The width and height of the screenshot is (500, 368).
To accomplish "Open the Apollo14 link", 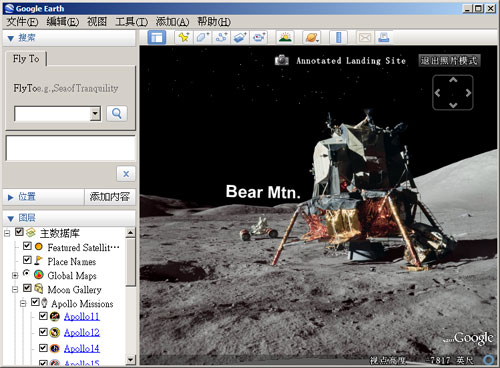I will point(82,348).
